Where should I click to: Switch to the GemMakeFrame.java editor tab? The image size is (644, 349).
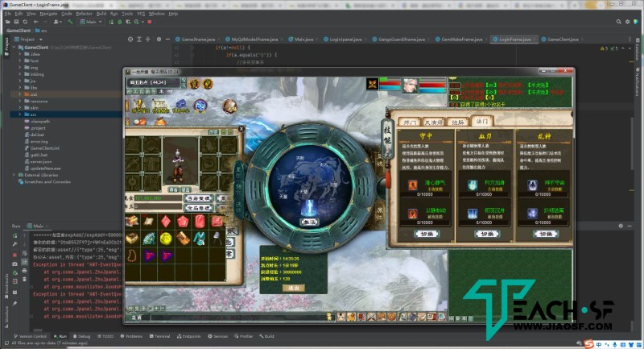pos(461,39)
